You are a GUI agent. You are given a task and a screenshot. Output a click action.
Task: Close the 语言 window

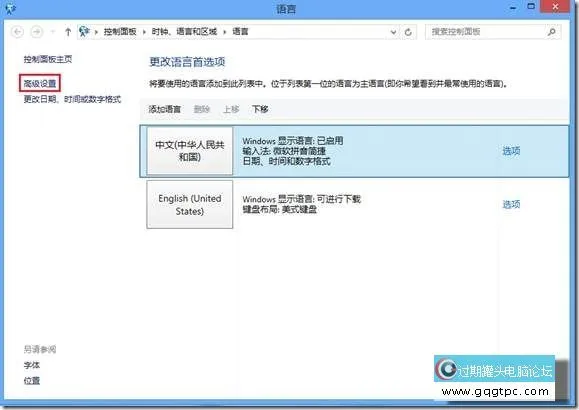coord(555,7)
